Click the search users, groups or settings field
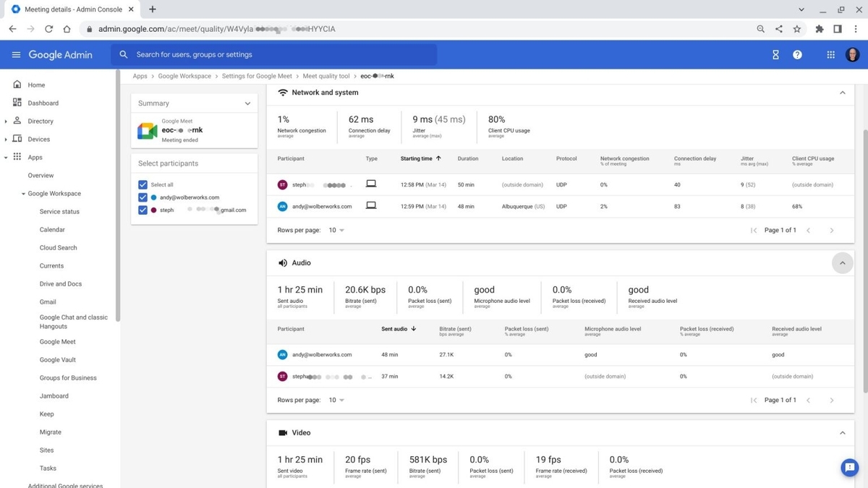868x488 pixels. (217, 54)
